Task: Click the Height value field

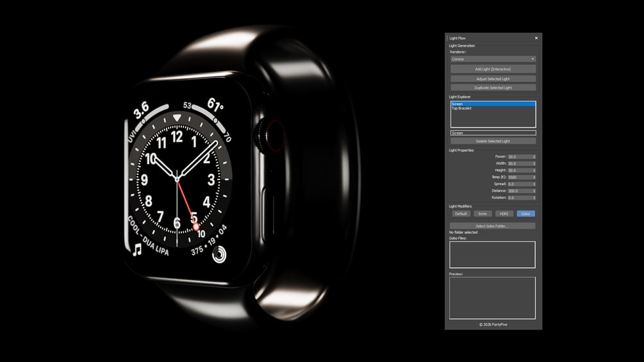Action: 520,170
